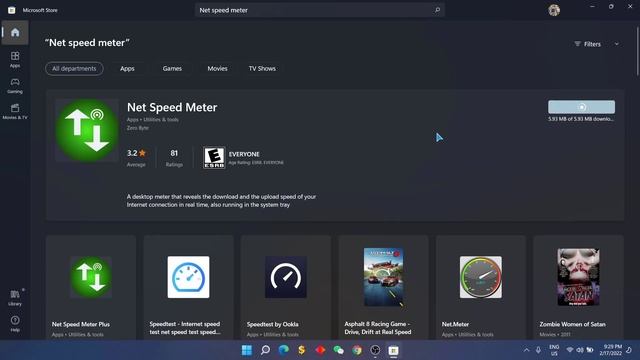640x360 pixels.
Task: Launch Microsoft Edge from taskbar
Action: 283,350
